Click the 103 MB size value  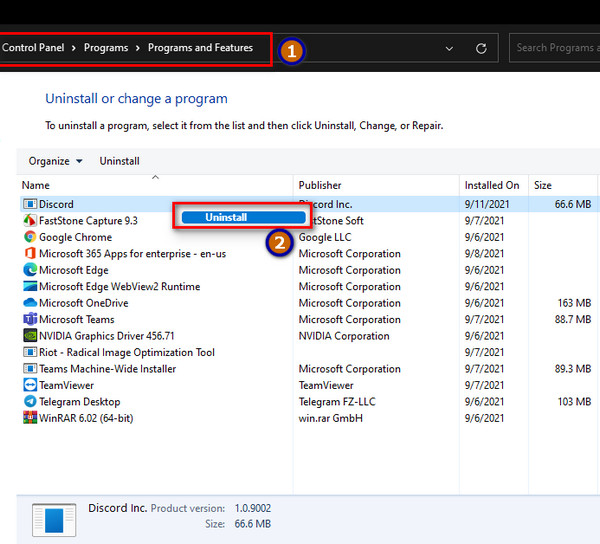tap(574, 402)
